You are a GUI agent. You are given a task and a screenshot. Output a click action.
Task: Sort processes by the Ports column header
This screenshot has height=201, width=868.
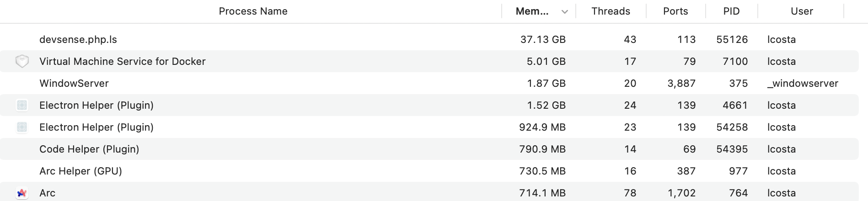(x=675, y=11)
